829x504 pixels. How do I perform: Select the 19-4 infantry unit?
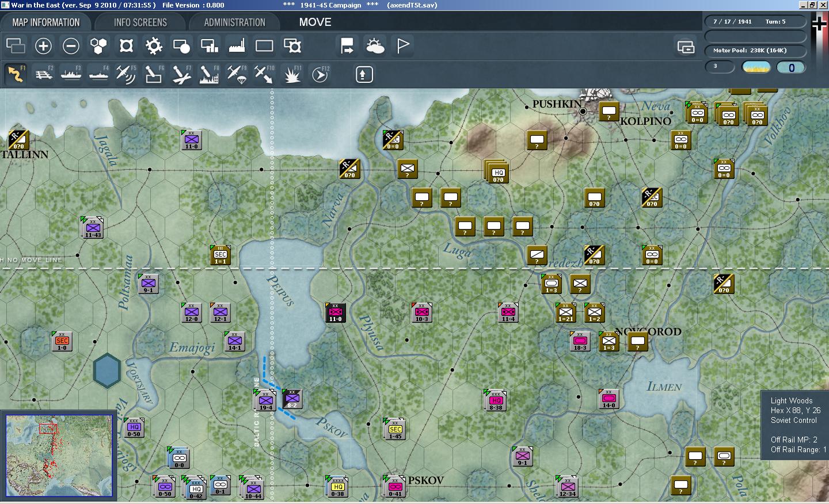[265, 400]
